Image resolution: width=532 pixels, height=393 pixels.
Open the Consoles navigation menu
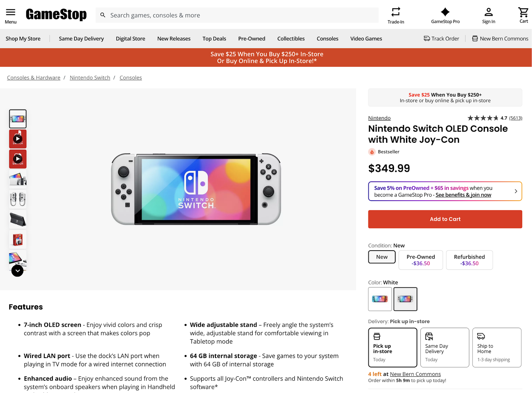(x=328, y=38)
